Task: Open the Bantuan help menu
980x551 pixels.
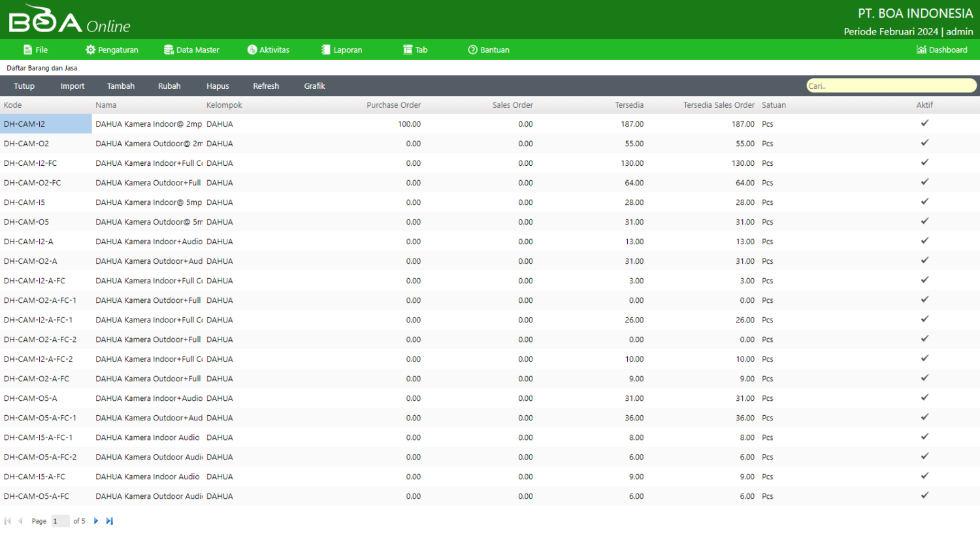Action: pos(489,50)
